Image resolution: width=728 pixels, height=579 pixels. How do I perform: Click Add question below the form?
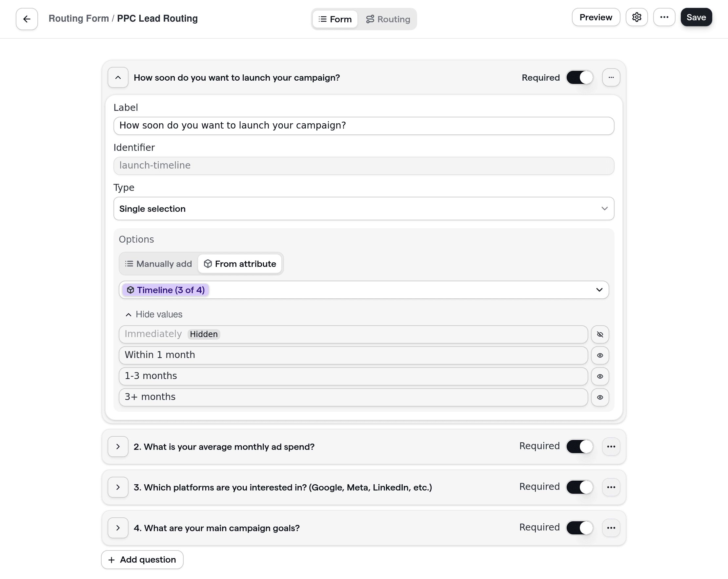click(x=142, y=559)
